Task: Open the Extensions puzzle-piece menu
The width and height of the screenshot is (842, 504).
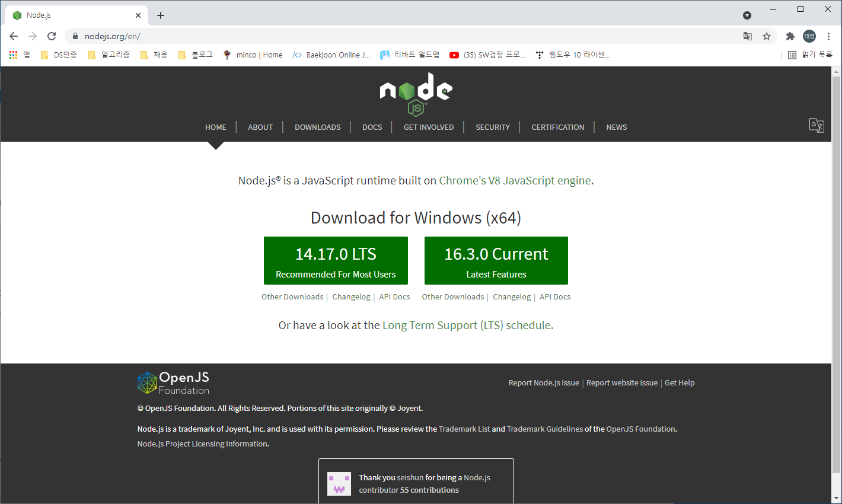Action: (x=790, y=36)
